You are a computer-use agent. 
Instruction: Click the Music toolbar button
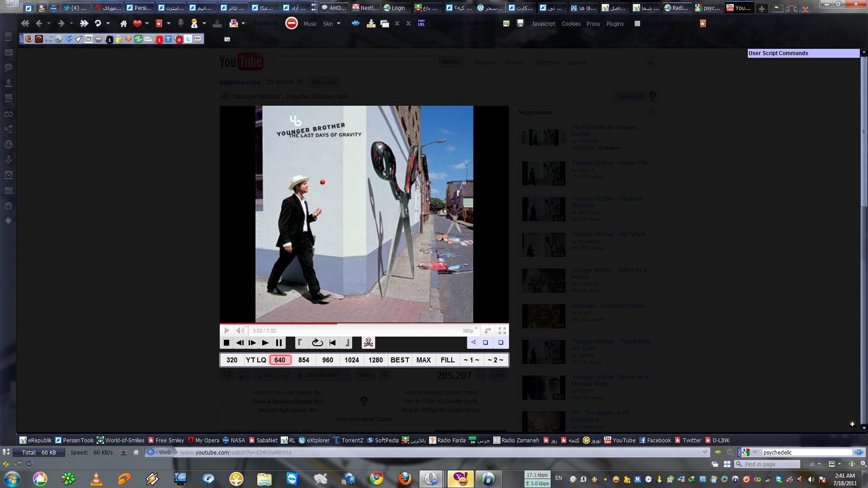(310, 23)
